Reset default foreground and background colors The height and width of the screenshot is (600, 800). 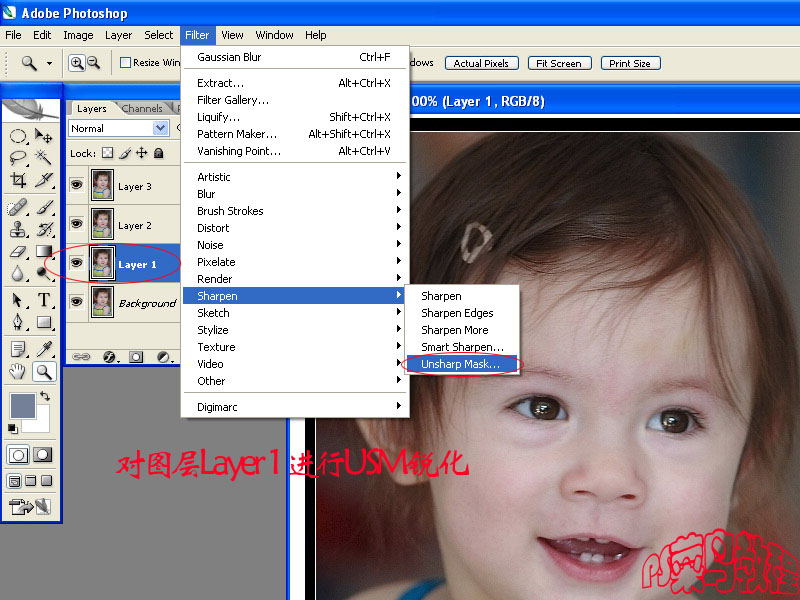[x=13, y=429]
